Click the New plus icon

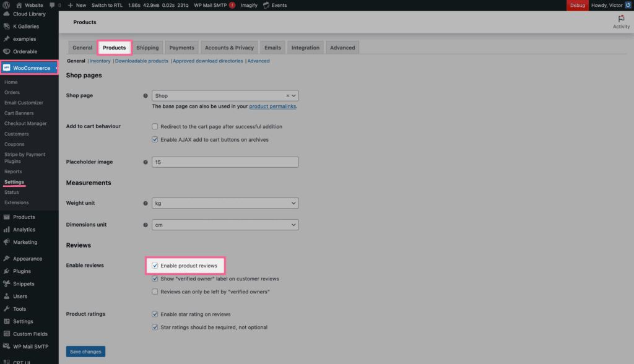pyautogui.click(x=71, y=5)
